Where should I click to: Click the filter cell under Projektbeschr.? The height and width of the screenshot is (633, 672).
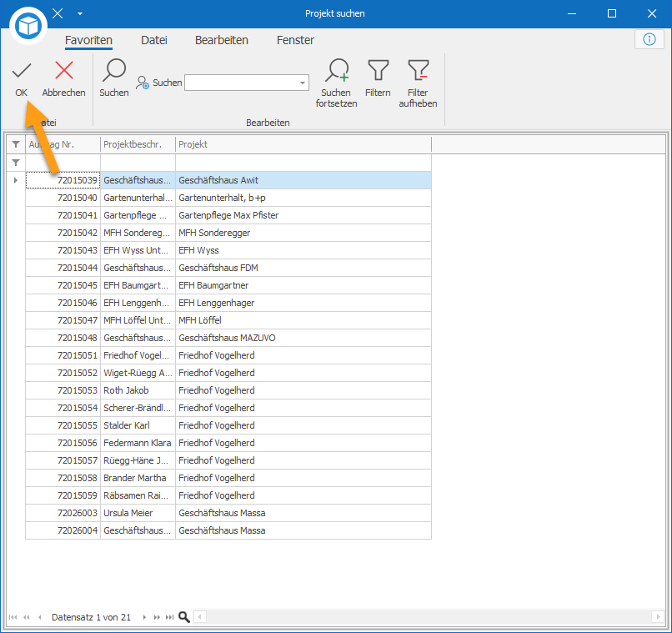(138, 163)
